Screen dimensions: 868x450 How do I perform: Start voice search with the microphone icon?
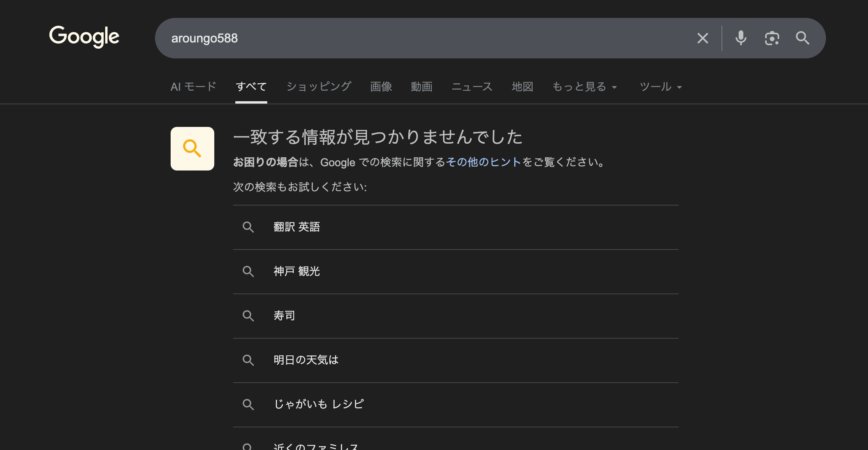point(741,38)
